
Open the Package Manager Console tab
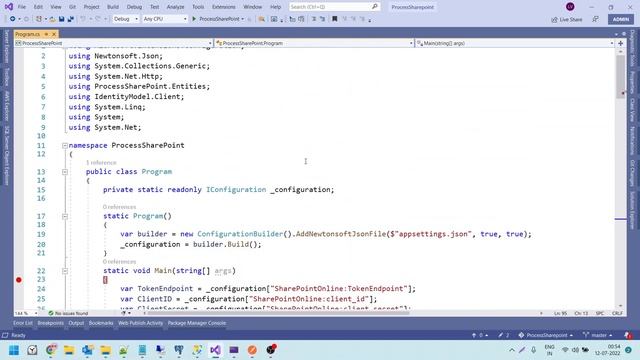coord(197,323)
